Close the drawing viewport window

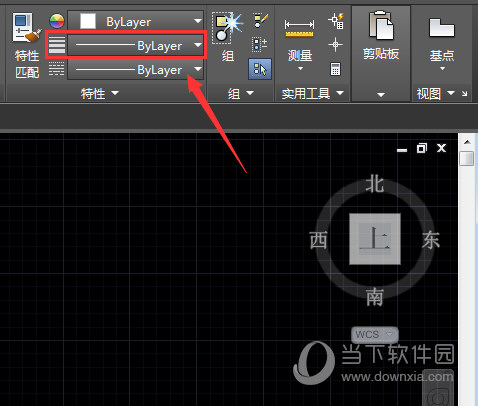click(x=441, y=148)
